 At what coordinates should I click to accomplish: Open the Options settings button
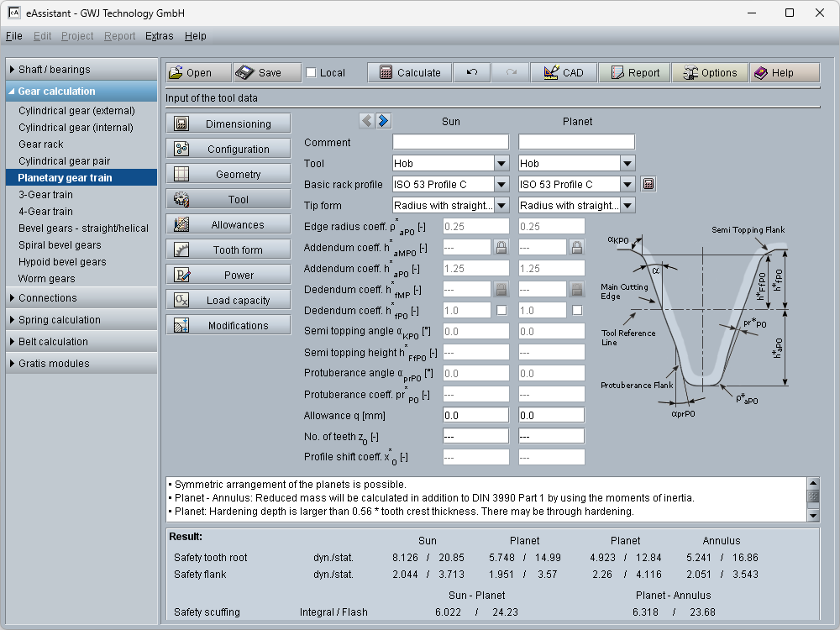(709, 73)
